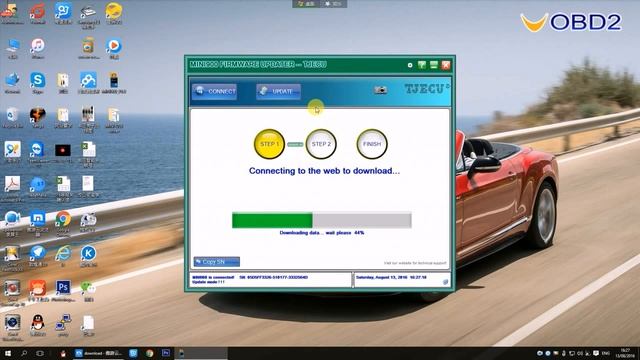Open the red Foxmail desktop shortcut
Screen dimensions: 640x360
(x=38, y=13)
